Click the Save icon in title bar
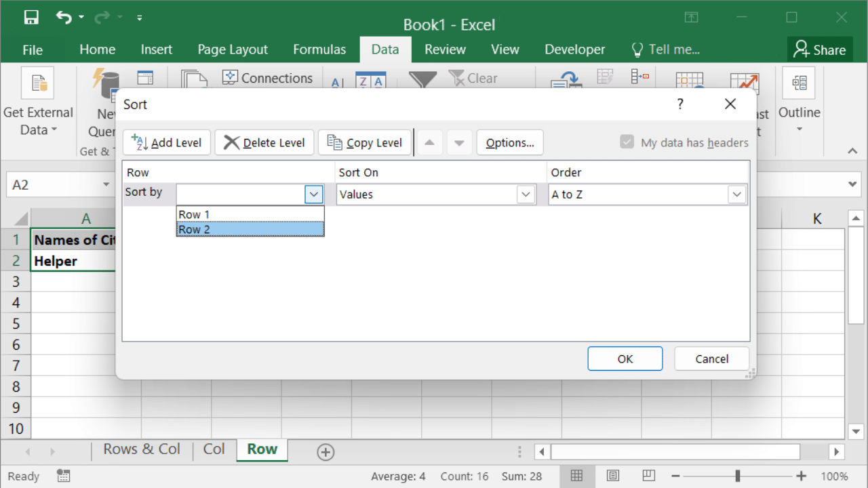This screenshot has height=488, width=868. pyautogui.click(x=31, y=18)
